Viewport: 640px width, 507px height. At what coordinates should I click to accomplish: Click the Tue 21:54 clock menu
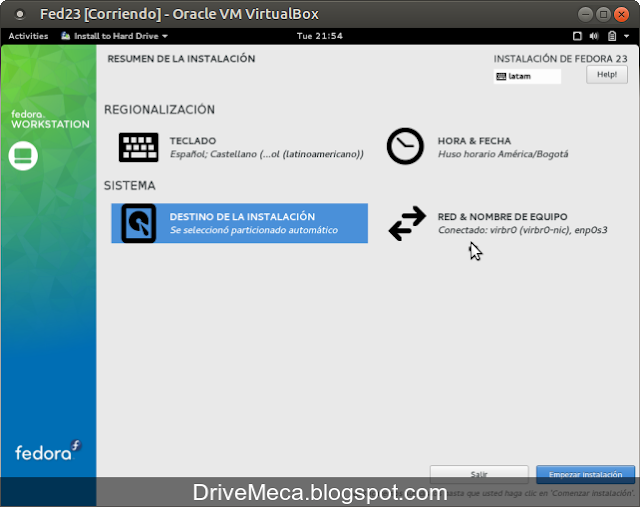[x=320, y=36]
